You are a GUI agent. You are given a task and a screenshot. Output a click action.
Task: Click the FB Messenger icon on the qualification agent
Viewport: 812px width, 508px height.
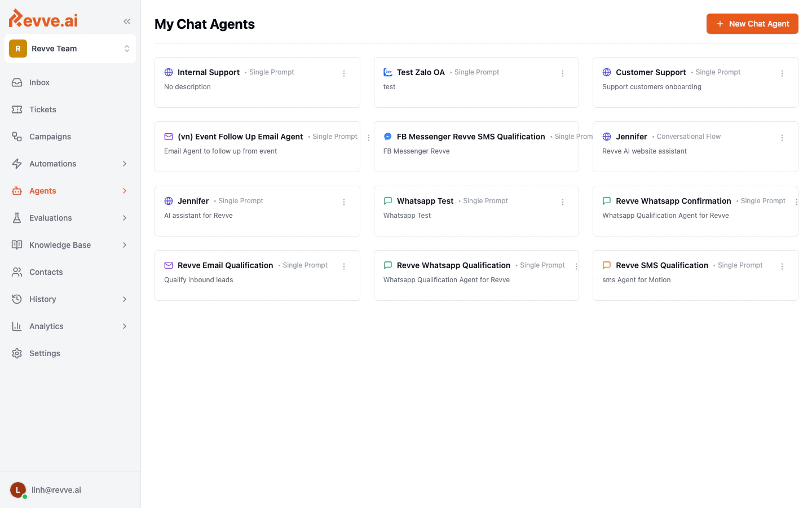[x=387, y=136]
